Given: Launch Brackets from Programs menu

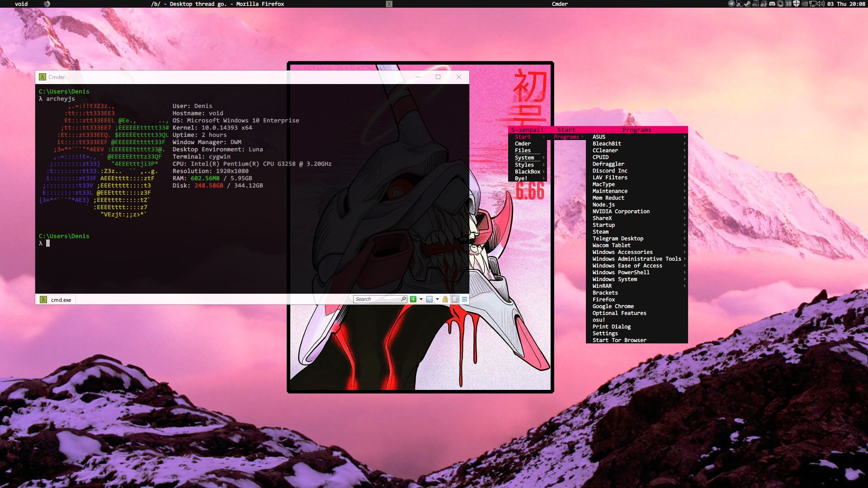Looking at the screenshot, I should point(637,293).
